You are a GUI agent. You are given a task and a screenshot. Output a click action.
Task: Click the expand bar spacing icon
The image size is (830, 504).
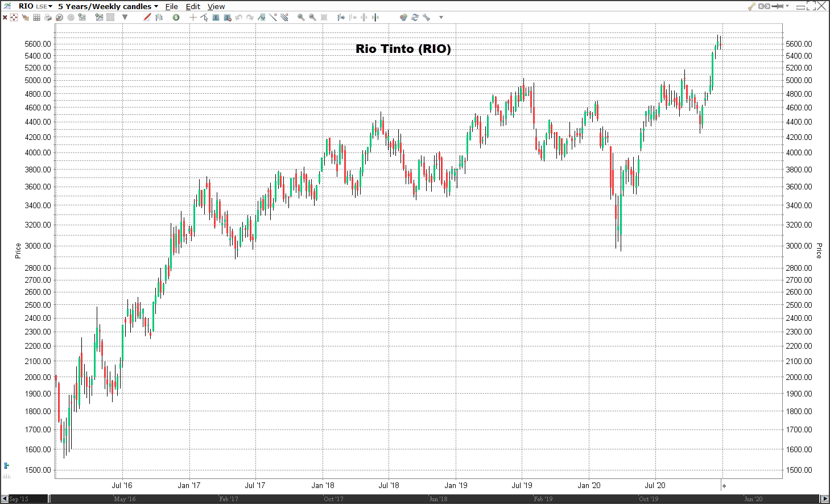coord(364,18)
